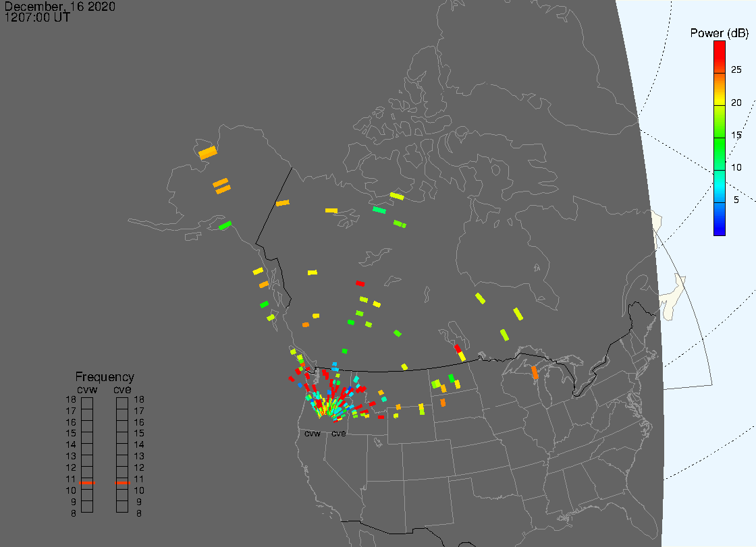Click the cve header above frequency scale
The width and height of the screenshot is (756, 547).
coord(122,389)
